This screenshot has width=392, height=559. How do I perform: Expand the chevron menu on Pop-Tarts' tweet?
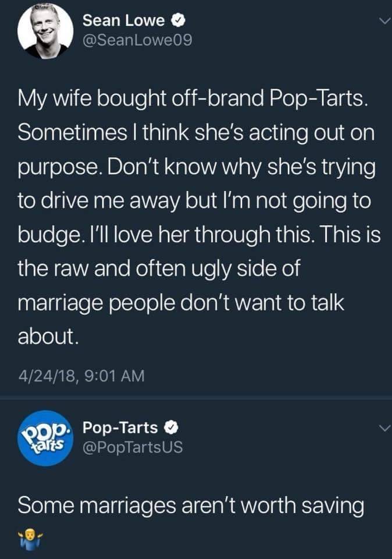380,429
